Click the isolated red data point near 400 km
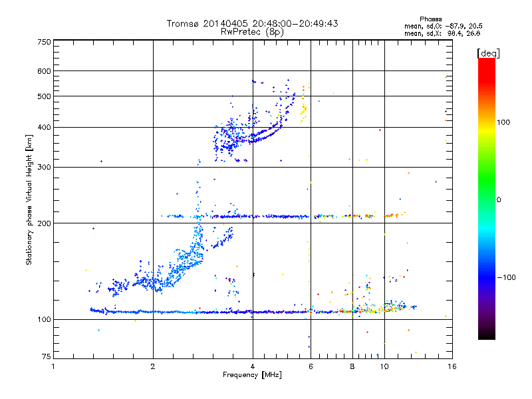532x399 pixels. [380, 130]
